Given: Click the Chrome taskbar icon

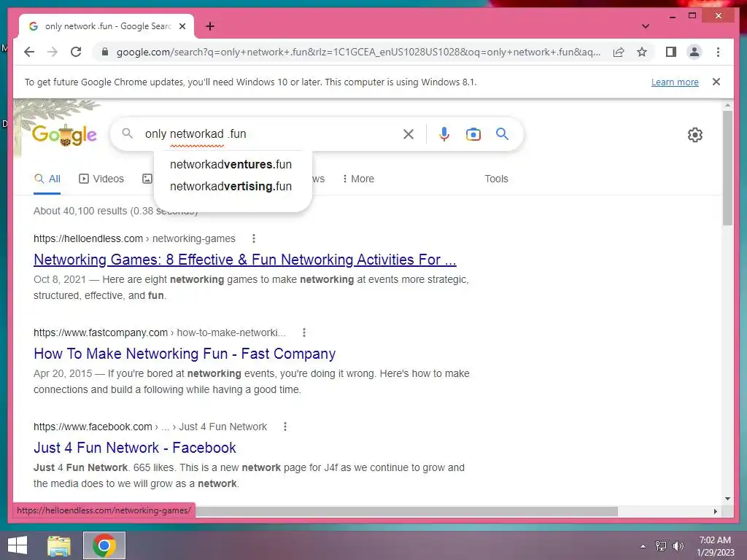Looking at the screenshot, I should tap(104, 545).
